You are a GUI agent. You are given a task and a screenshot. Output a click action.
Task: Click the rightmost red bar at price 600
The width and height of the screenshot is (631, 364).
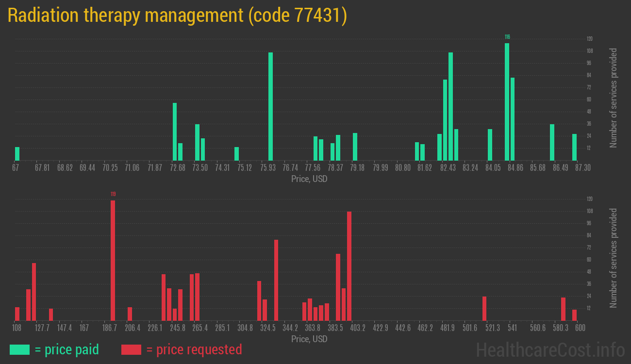click(574, 315)
